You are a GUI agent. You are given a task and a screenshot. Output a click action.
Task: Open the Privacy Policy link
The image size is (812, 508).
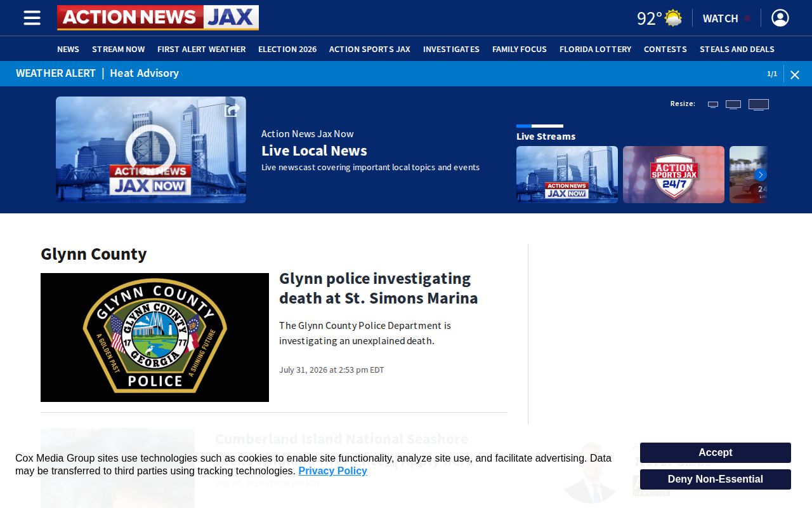(332, 471)
